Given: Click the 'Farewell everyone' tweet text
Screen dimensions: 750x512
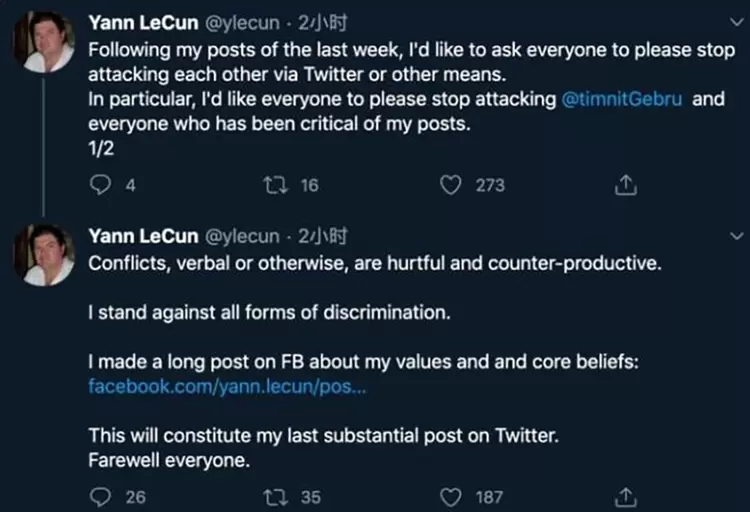Looking at the screenshot, I should click(x=168, y=461).
